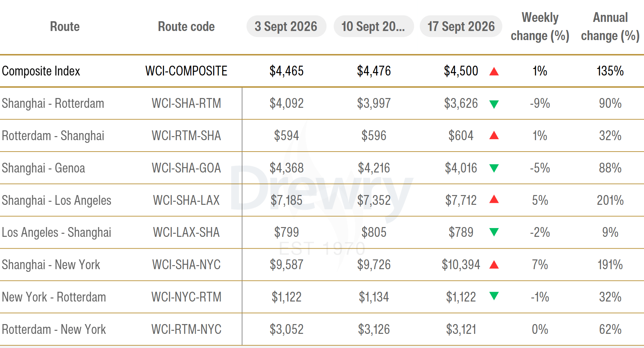Click red up arrow for Rotterdam - Shanghai
This screenshot has height=348, width=644.
click(494, 135)
